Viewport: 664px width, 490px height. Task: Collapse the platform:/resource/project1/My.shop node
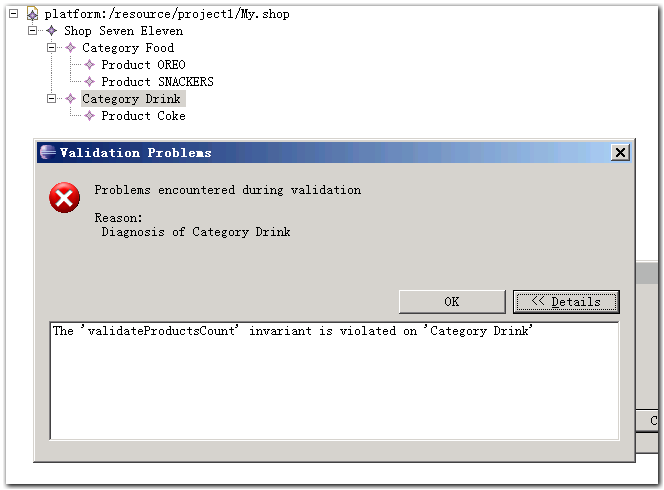pyautogui.click(x=14, y=15)
